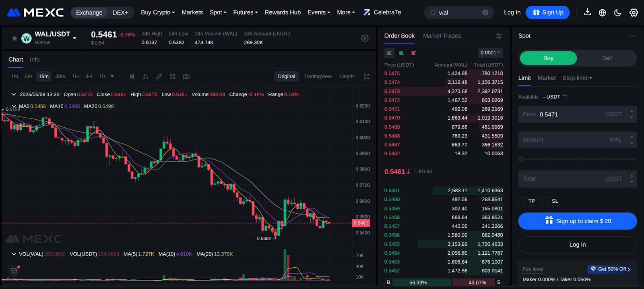The height and width of the screenshot is (289, 644).
Task: Select the 1H timeframe
Action: (x=75, y=77)
